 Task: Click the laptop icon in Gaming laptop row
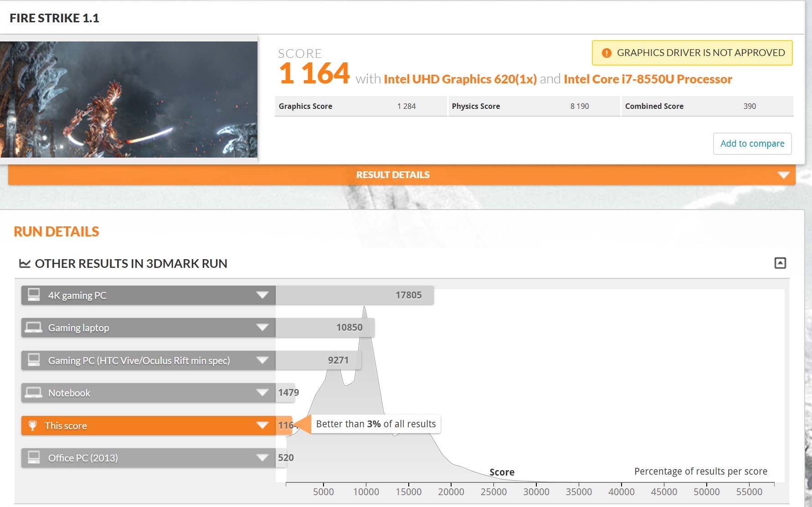[34, 328]
